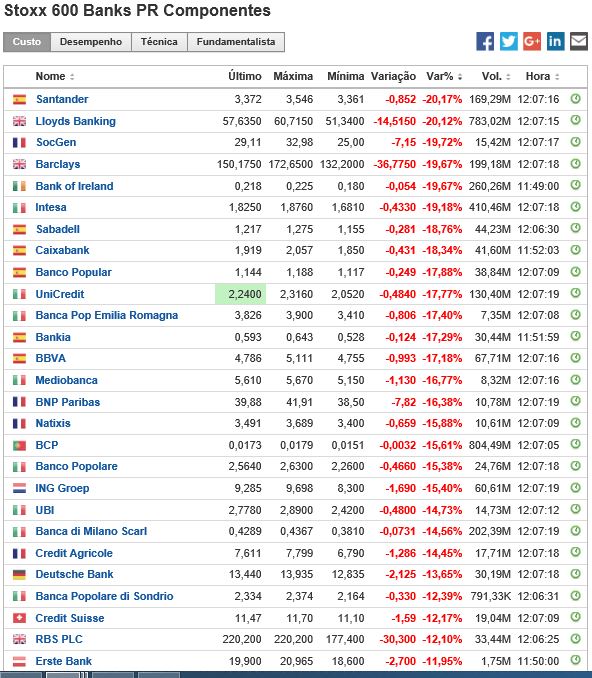Select the Custo tab
The height and width of the screenshot is (678, 592).
pos(27,42)
